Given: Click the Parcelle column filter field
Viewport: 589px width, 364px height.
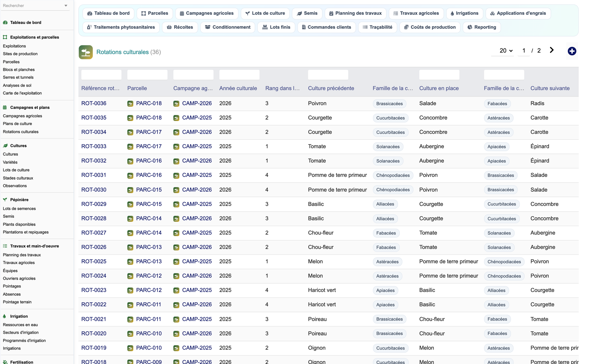Looking at the screenshot, I should [x=147, y=75].
